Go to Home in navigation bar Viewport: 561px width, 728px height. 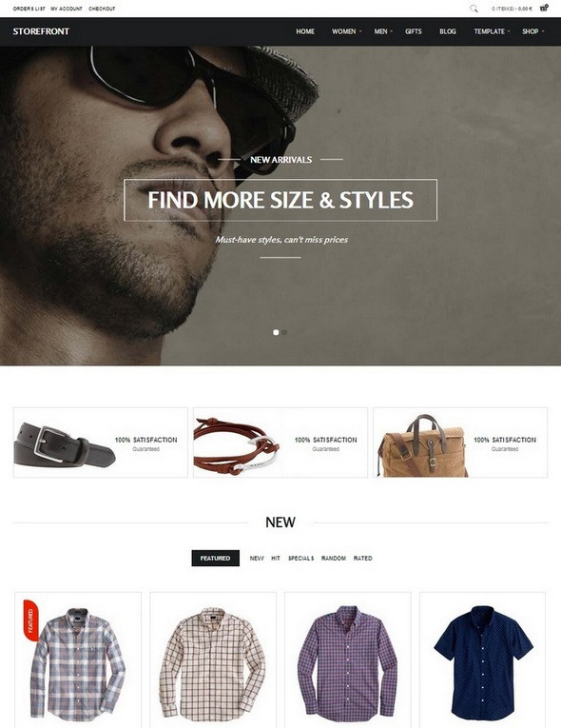305,31
